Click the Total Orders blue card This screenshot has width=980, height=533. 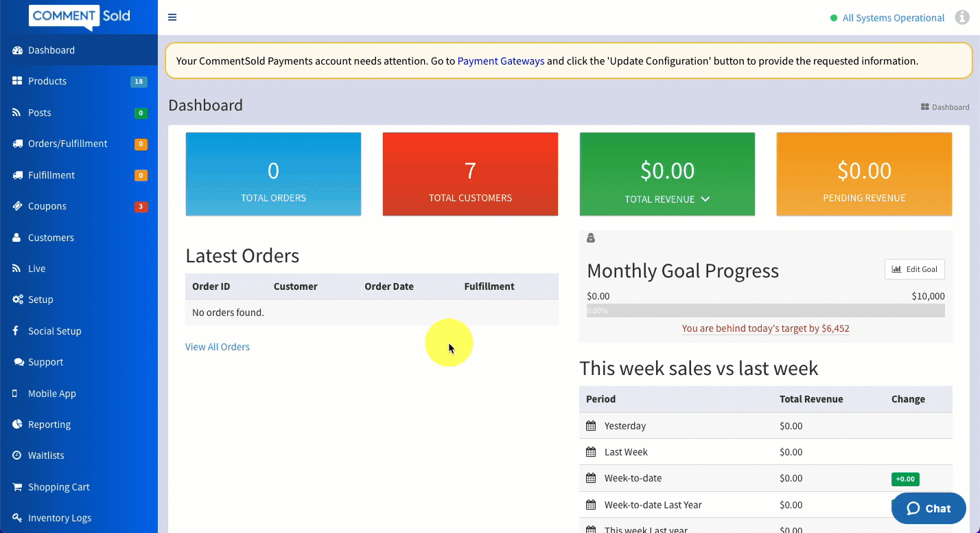pyautogui.click(x=273, y=174)
